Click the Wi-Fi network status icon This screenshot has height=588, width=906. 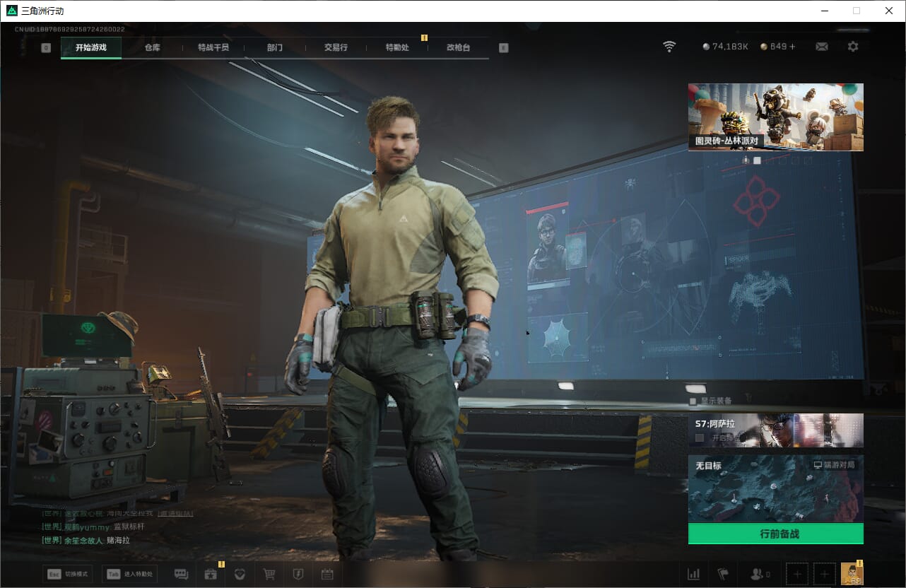pyautogui.click(x=669, y=47)
